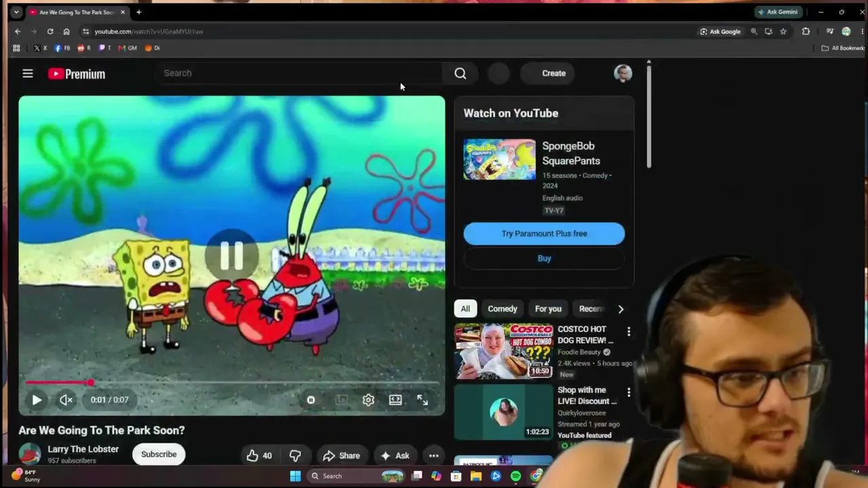Play the video using the player bar

click(x=37, y=400)
